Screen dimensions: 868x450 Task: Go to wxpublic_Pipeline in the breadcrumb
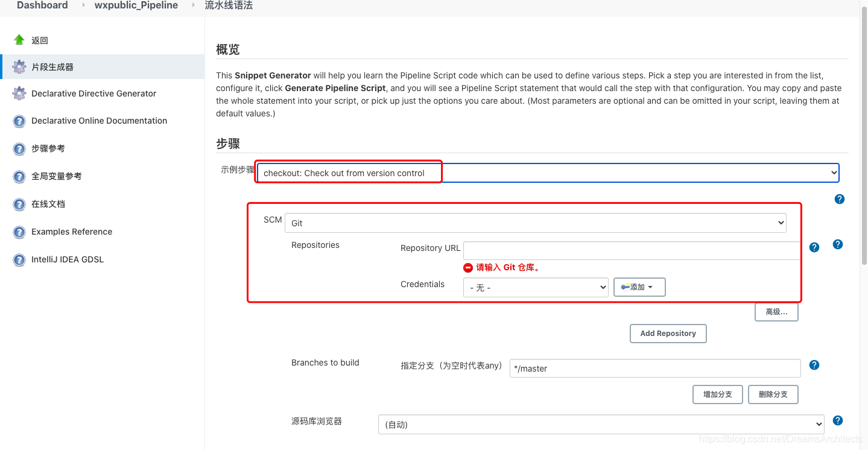tap(136, 5)
